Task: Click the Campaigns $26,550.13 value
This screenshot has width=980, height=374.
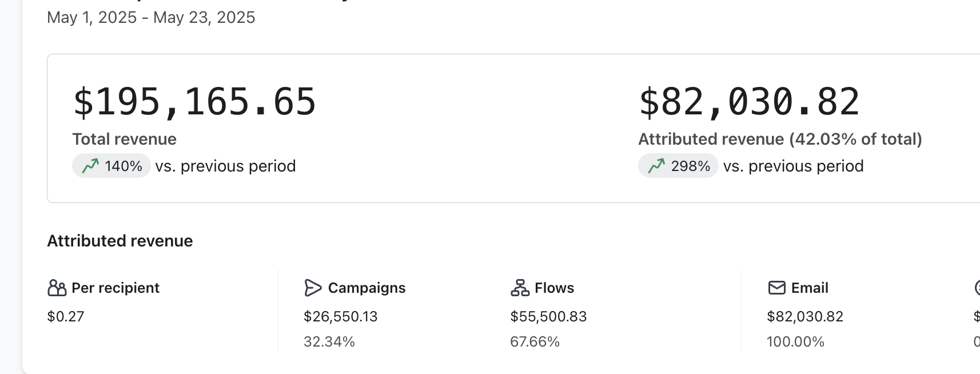Action: point(341,316)
